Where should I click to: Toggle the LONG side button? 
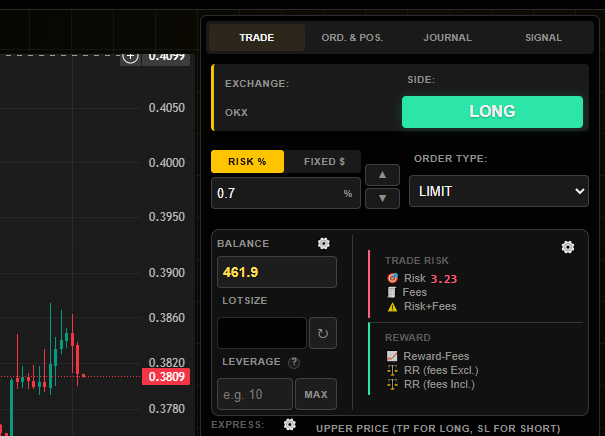(x=492, y=112)
